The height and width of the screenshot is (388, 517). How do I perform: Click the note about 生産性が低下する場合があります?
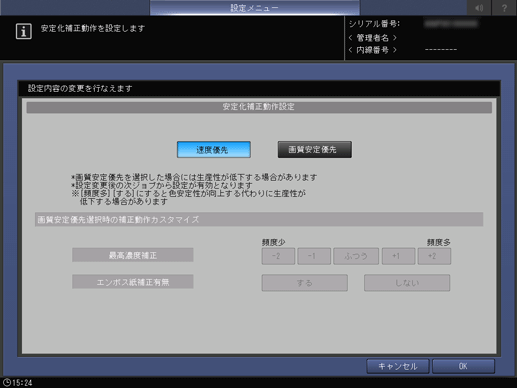(194, 177)
